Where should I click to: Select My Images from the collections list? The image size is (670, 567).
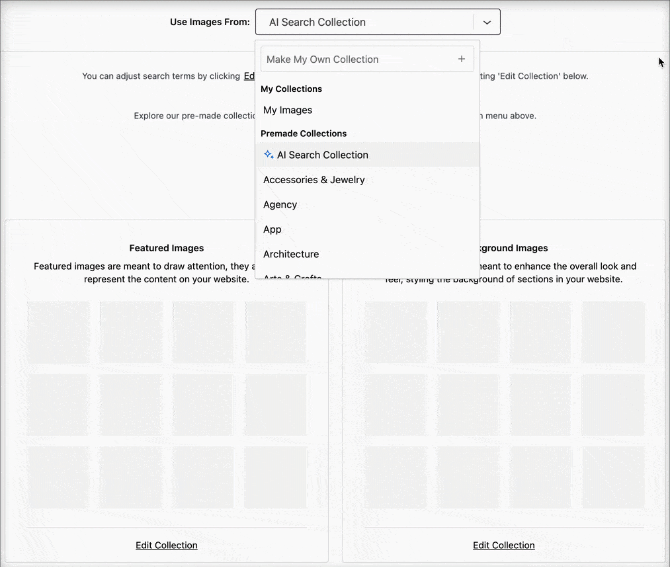pos(288,110)
